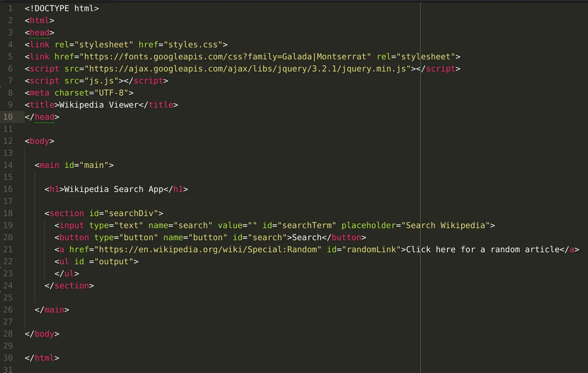Select line number 21 in the gutter
The width and height of the screenshot is (588, 373).
pos(8,249)
